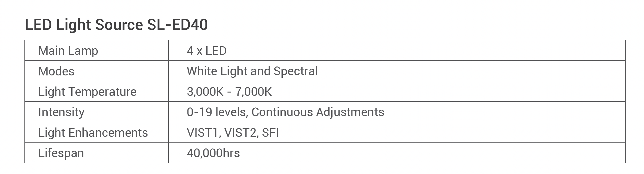Click the 'Main Lamp' row label
This screenshot has height=174, width=644.
[x=68, y=51]
